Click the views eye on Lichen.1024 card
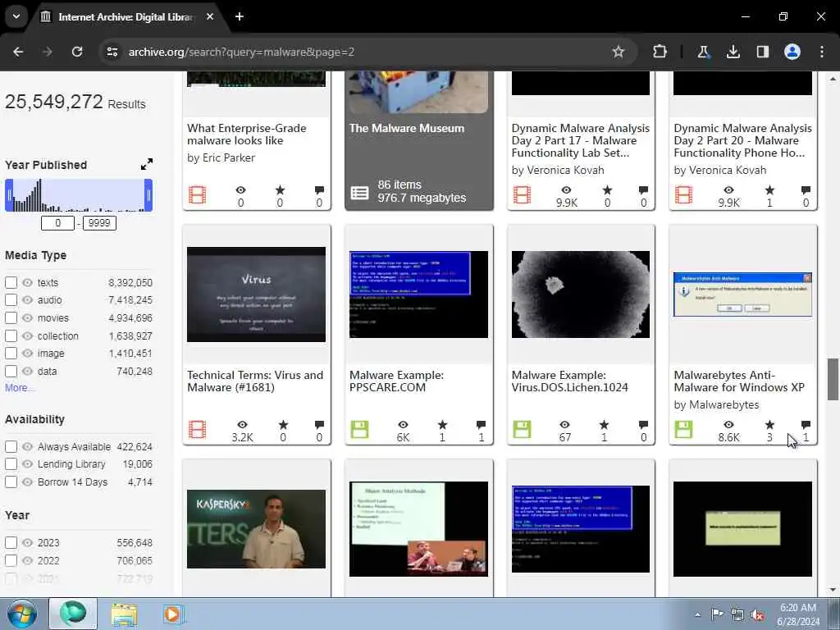 564,425
